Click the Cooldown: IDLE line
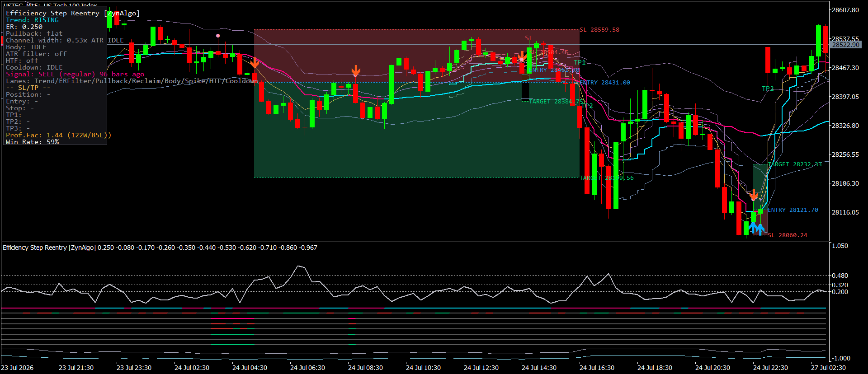This screenshot has height=374, width=868. click(34, 68)
